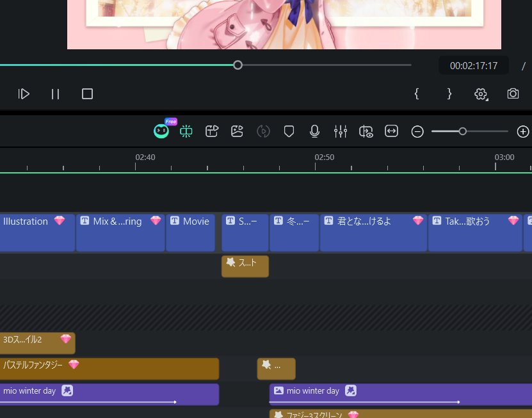Select the small unnamed star effect clip
Viewport: 532px width, 418px height.
click(x=276, y=369)
